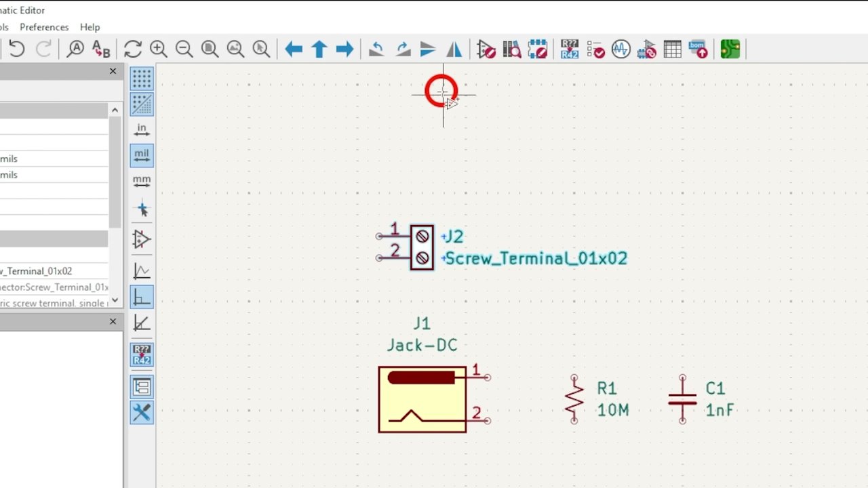Set 45-degree line drawing mode
The height and width of the screenshot is (488, 868).
[142, 323]
